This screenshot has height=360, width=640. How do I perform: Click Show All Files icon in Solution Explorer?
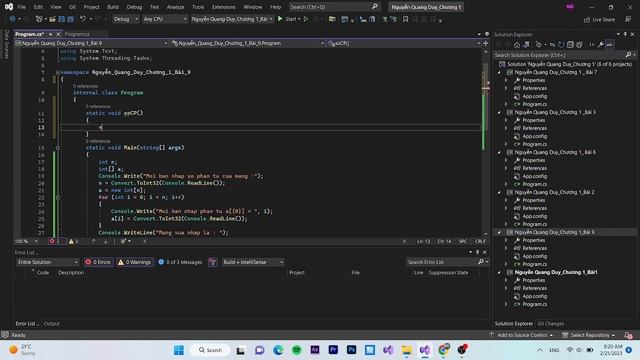coord(579,45)
